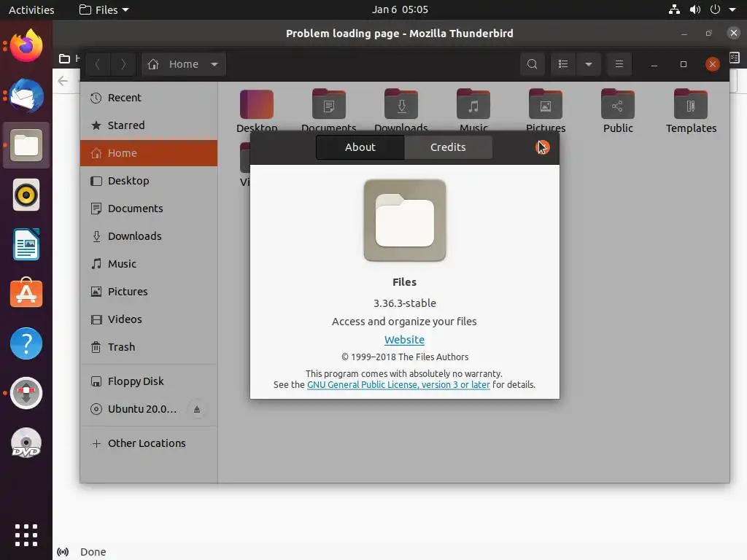The height and width of the screenshot is (560, 747).
Task: Select Videos in the sidebar
Action: pyautogui.click(x=149, y=319)
